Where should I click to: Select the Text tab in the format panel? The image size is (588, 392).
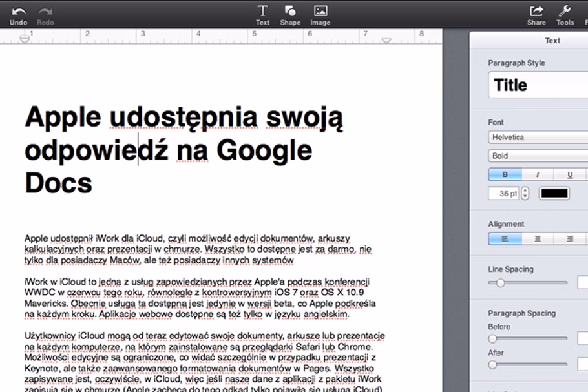[x=552, y=40]
